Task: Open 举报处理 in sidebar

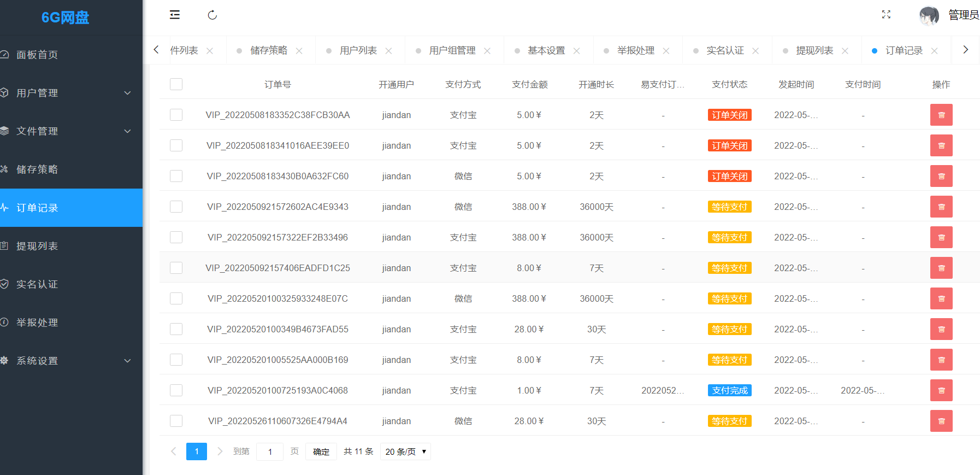Action: (71, 322)
